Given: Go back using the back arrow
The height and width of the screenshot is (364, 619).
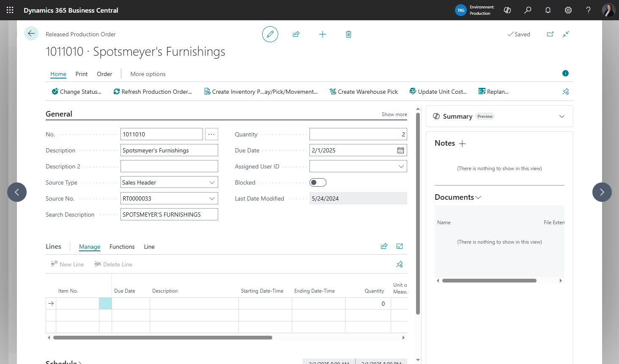Looking at the screenshot, I should tap(31, 33).
